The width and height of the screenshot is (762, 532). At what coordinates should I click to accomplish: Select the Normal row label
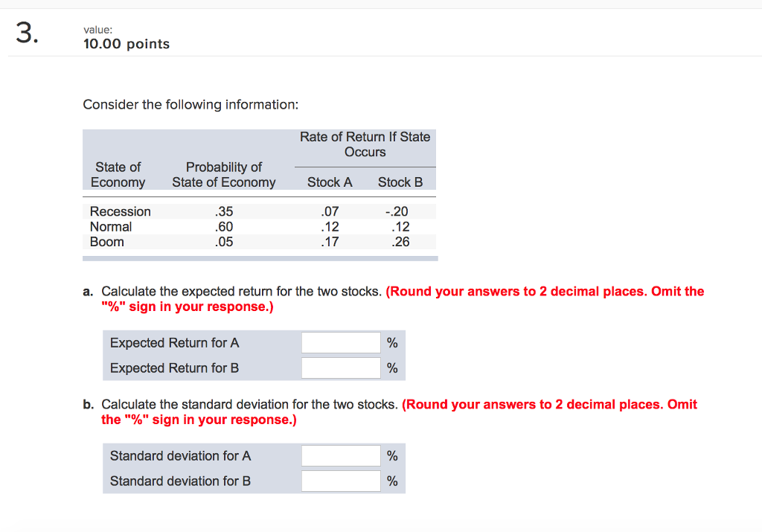pyautogui.click(x=111, y=227)
